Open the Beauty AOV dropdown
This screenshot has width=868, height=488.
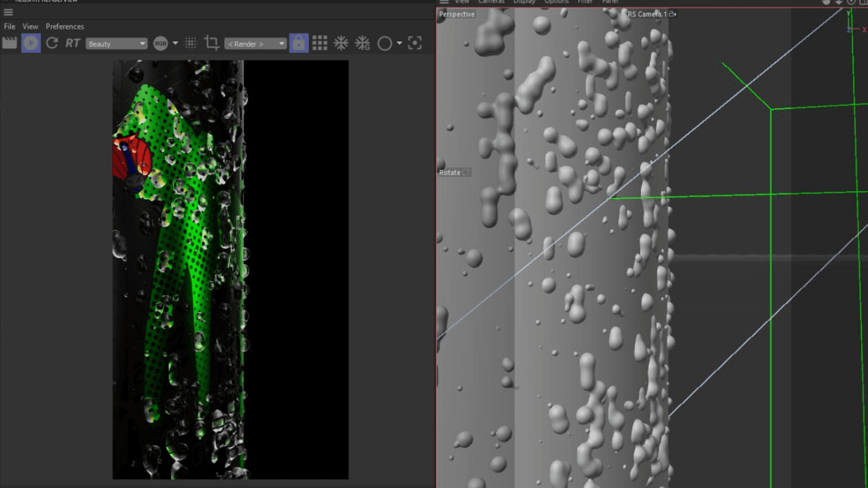tap(117, 44)
